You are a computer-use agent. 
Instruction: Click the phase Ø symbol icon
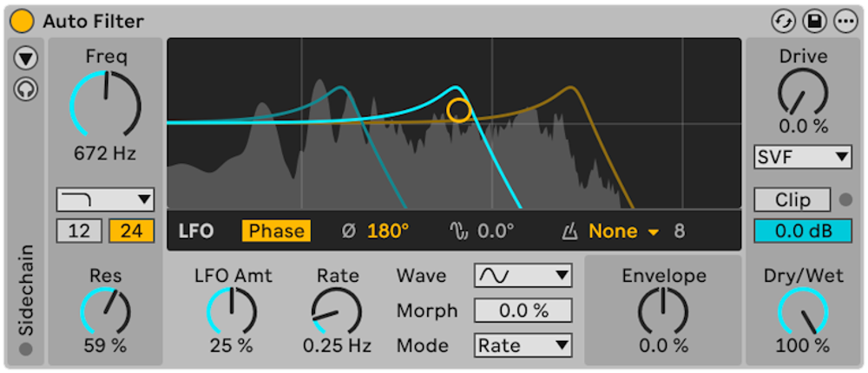click(348, 232)
